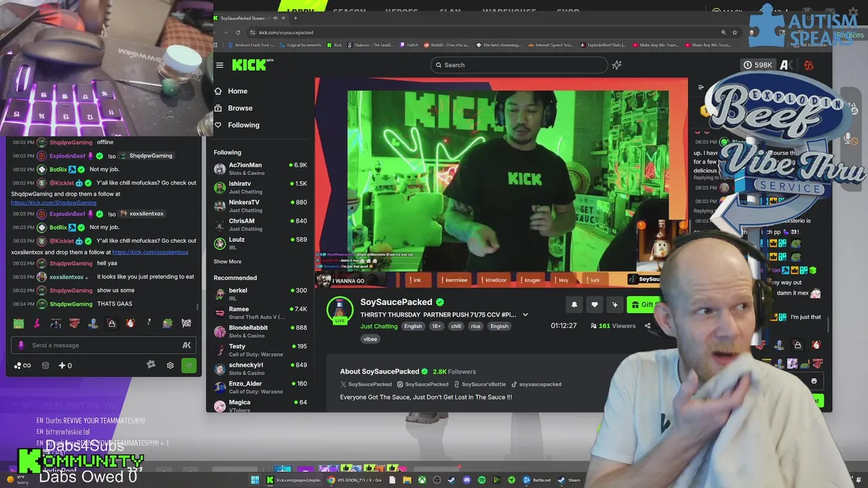The image size is (868, 488).
Task: Open ishiratv channel in the Following list
Action: [x=260, y=187]
